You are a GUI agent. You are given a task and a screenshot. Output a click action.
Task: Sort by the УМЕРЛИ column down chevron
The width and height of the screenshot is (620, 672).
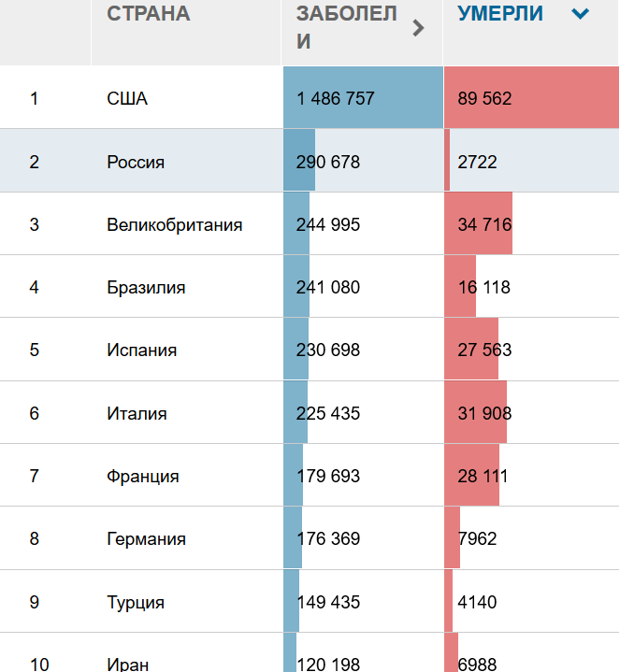[580, 15]
